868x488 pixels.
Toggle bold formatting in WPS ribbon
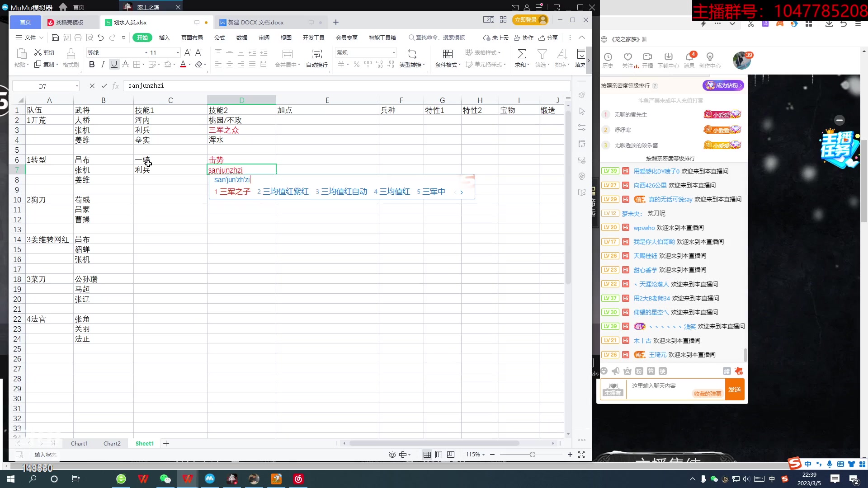92,65
